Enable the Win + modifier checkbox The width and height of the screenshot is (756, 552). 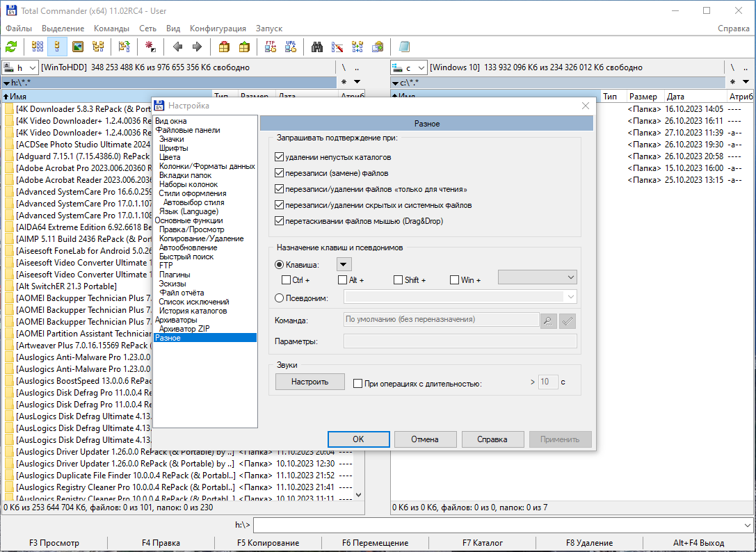click(454, 279)
